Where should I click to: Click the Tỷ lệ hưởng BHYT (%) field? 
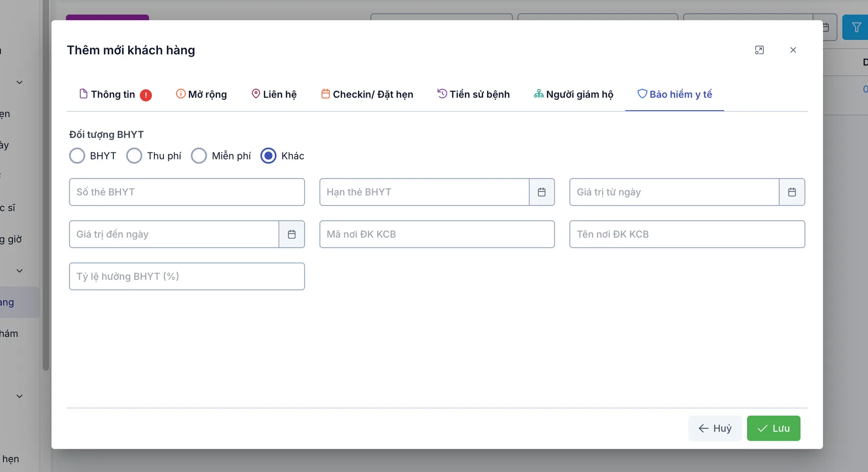[187, 277]
